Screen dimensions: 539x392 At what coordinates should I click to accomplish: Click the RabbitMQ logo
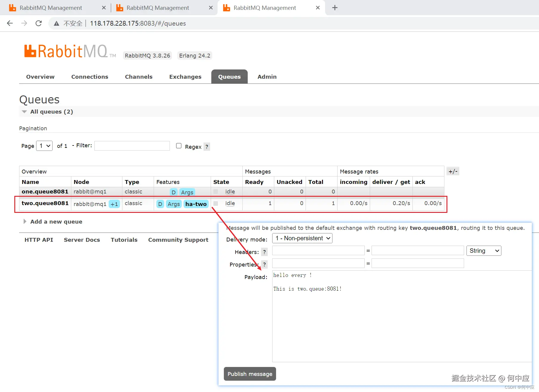70,51
